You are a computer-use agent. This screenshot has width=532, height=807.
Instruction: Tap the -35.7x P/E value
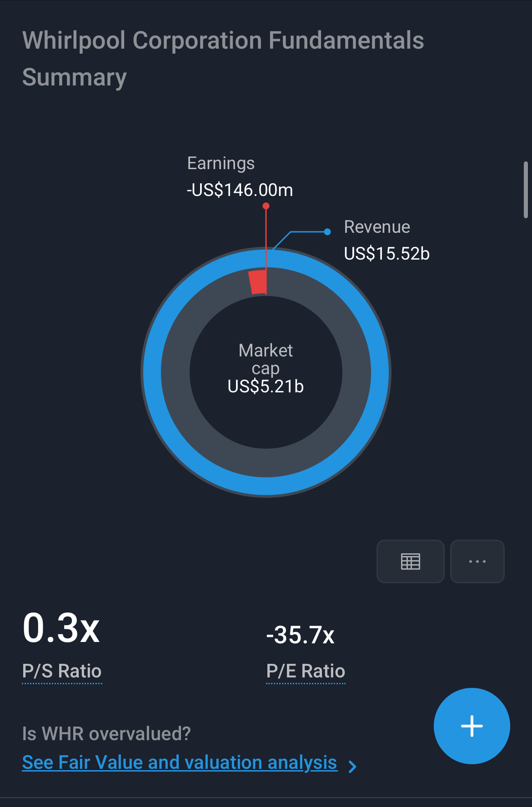pyautogui.click(x=301, y=635)
